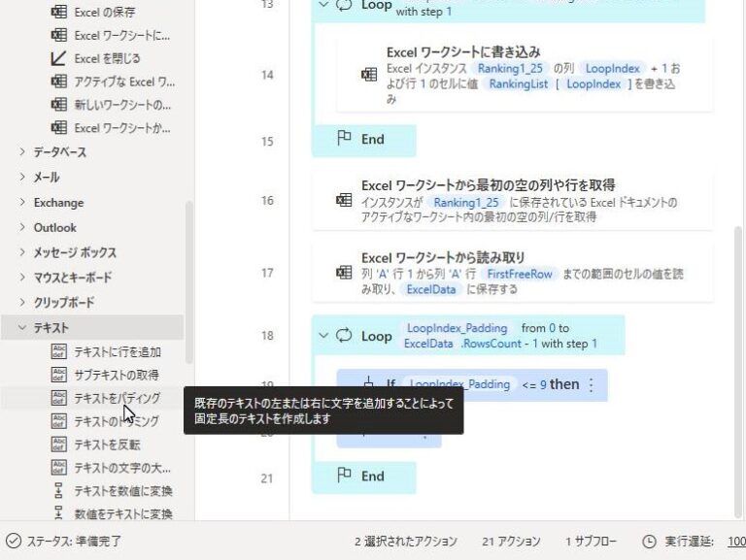The height and width of the screenshot is (560, 746).
Task: Collapse the テキスト category
Action: [22, 327]
